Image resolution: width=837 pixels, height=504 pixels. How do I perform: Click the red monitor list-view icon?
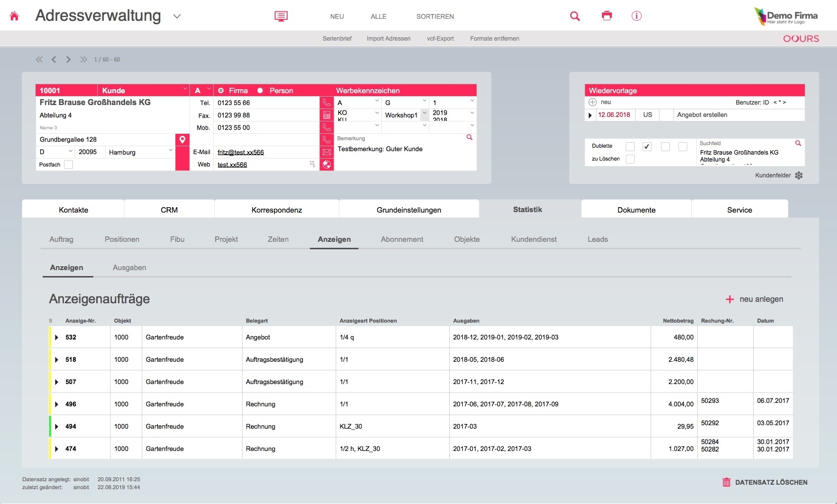tap(281, 16)
